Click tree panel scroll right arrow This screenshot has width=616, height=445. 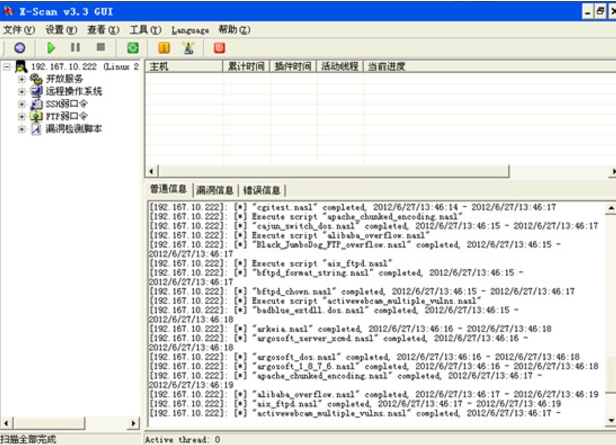pos(134,423)
